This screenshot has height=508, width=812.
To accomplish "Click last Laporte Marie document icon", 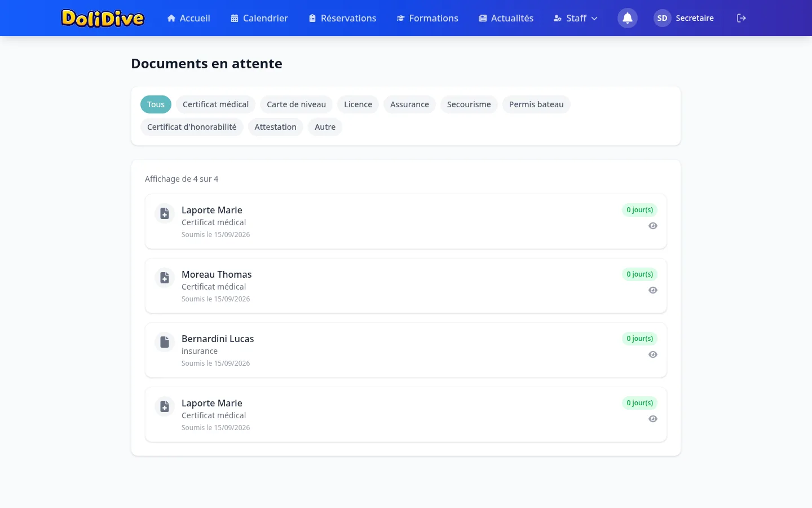I will point(165,406).
